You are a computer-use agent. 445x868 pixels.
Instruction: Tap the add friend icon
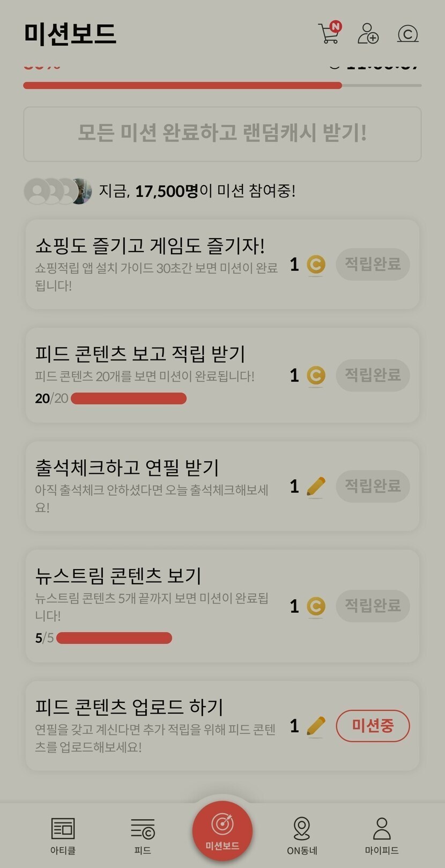tap(368, 33)
